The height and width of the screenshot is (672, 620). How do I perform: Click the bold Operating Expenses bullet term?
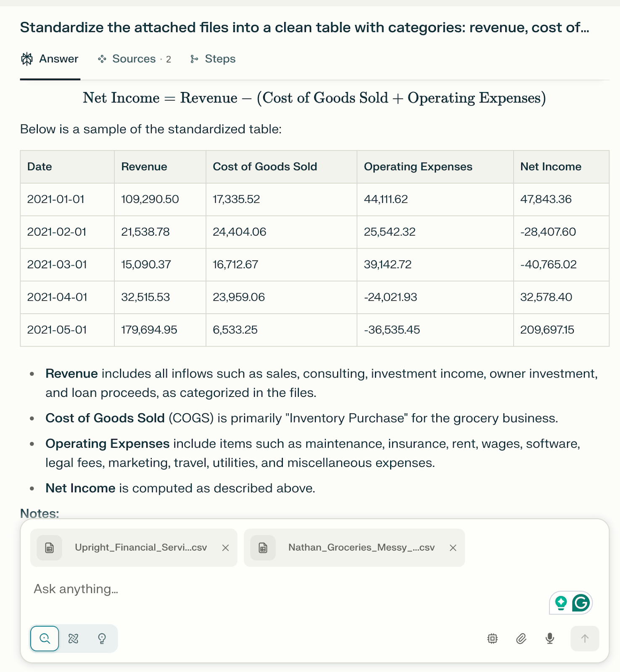(108, 444)
